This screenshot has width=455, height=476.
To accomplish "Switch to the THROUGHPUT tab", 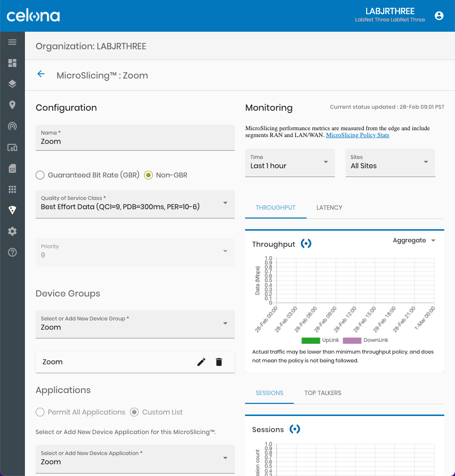I will coord(276,208).
